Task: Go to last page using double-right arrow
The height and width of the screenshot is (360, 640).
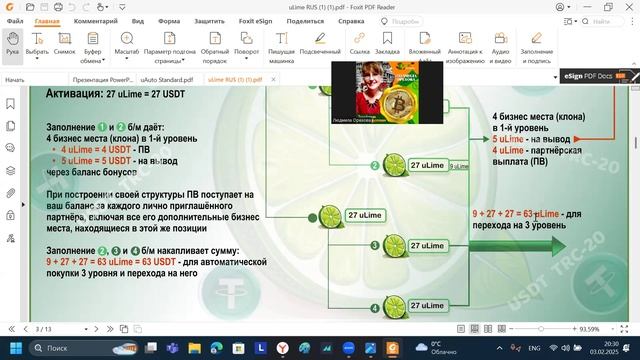Action: [110, 329]
